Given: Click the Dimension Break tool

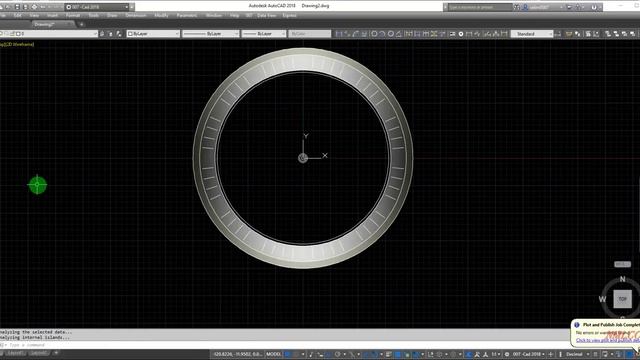Looking at the screenshot, I should click(442, 34).
